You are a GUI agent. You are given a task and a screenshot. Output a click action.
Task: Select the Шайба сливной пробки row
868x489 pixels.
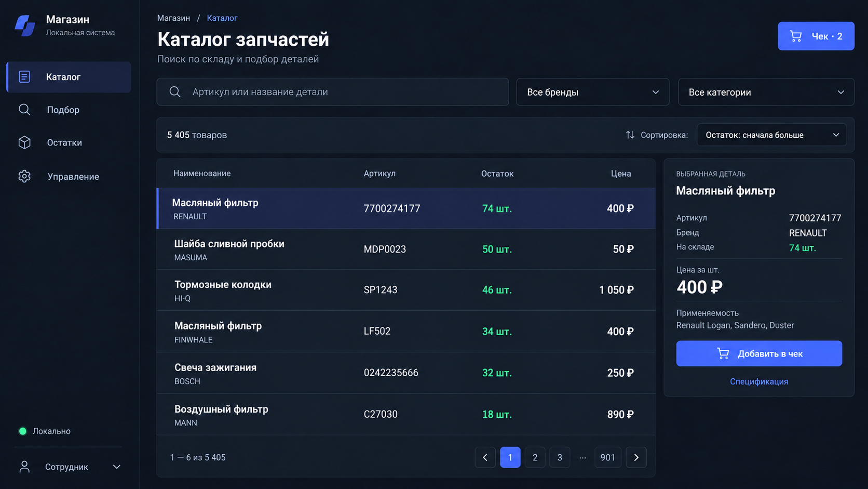point(406,249)
